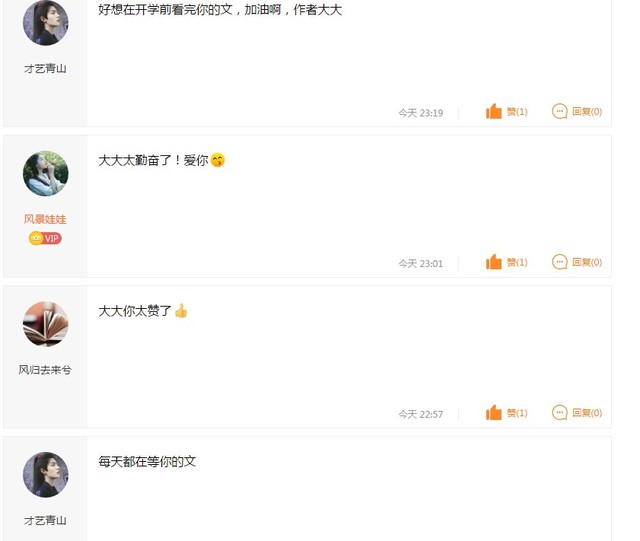Open reply bubble icon on 23:19 comment
This screenshot has width=640, height=541.
point(560,111)
